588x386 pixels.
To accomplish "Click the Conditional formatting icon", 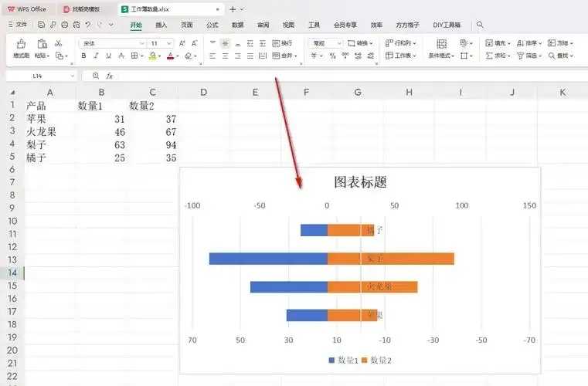I will tap(442, 44).
